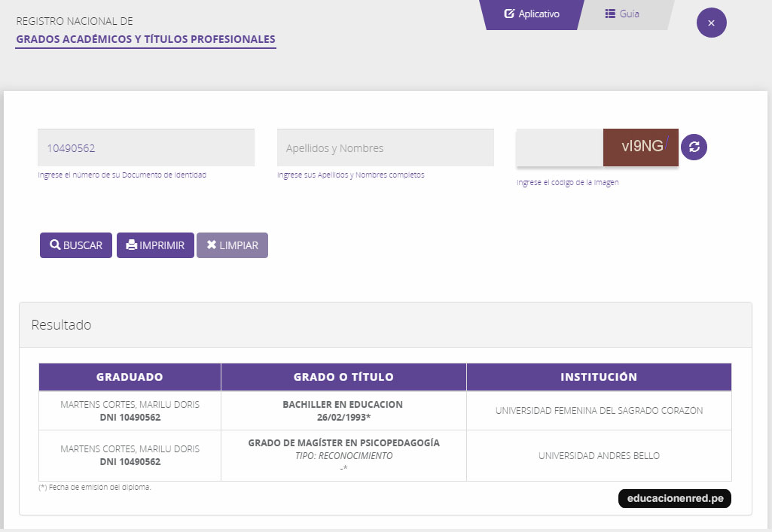Viewport: 772px width, 532px height.
Task: Click UNIVERSIDAD FEMENINA DEL SAGRADO CORAZON cell
Action: pyautogui.click(x=599, y=411)
